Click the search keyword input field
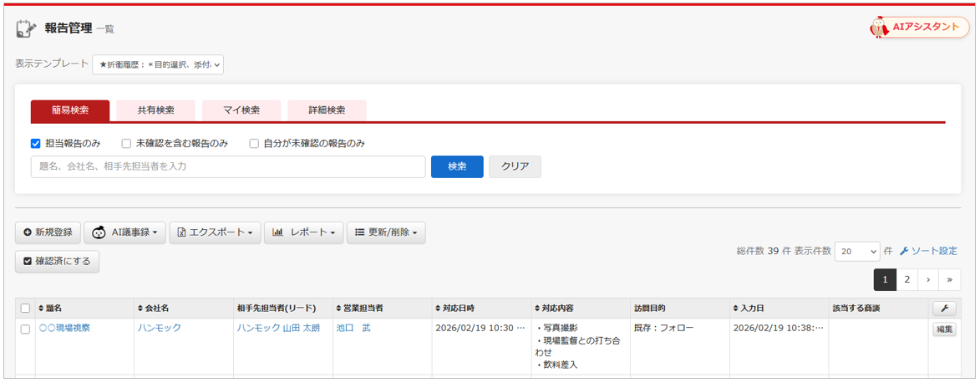This screenshot has width=980, height=383. pyautogui.click(x=228, y=166)
